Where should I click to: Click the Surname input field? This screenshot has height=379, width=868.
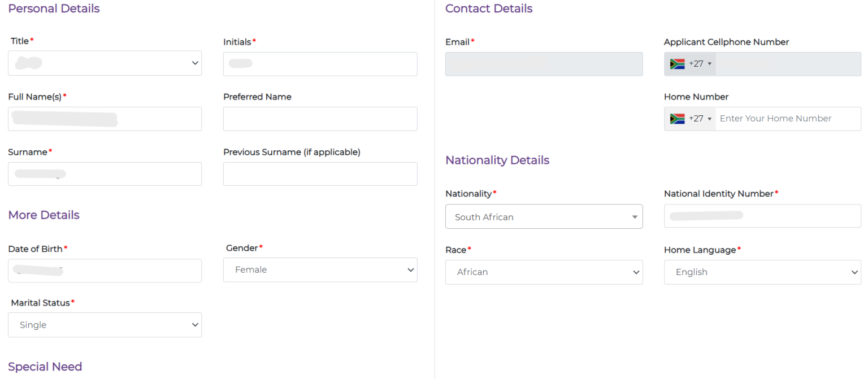[x=105, y=173]
